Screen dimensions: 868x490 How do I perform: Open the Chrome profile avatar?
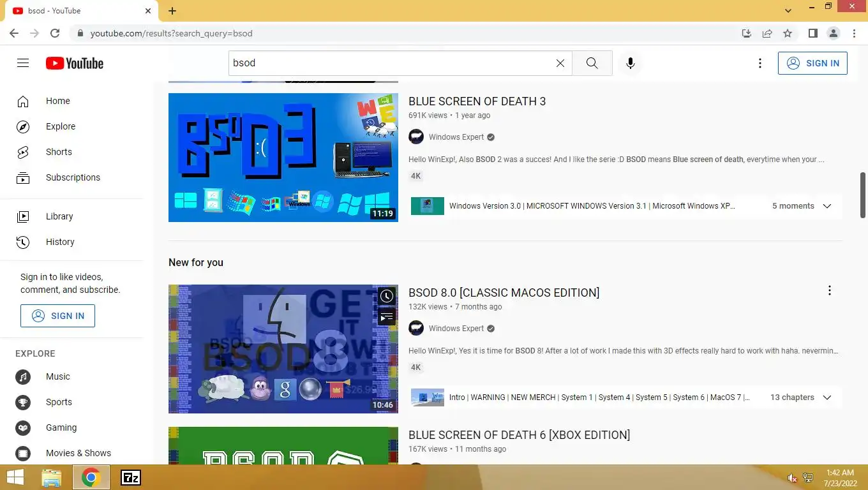coord(833,33)
